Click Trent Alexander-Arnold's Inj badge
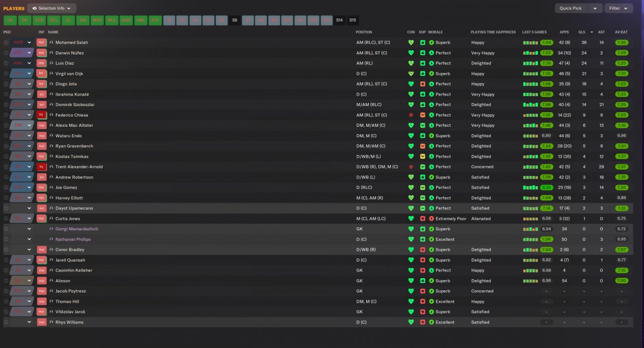The height and width of the screenshot is (348, 644). tap(41, 167)
